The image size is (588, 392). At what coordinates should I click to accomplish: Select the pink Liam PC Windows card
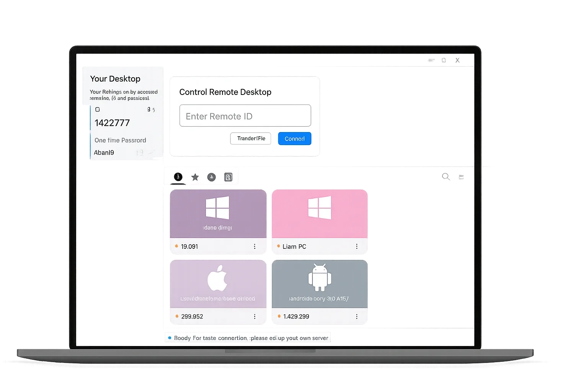pyautogui.click(x=320, y=214)
